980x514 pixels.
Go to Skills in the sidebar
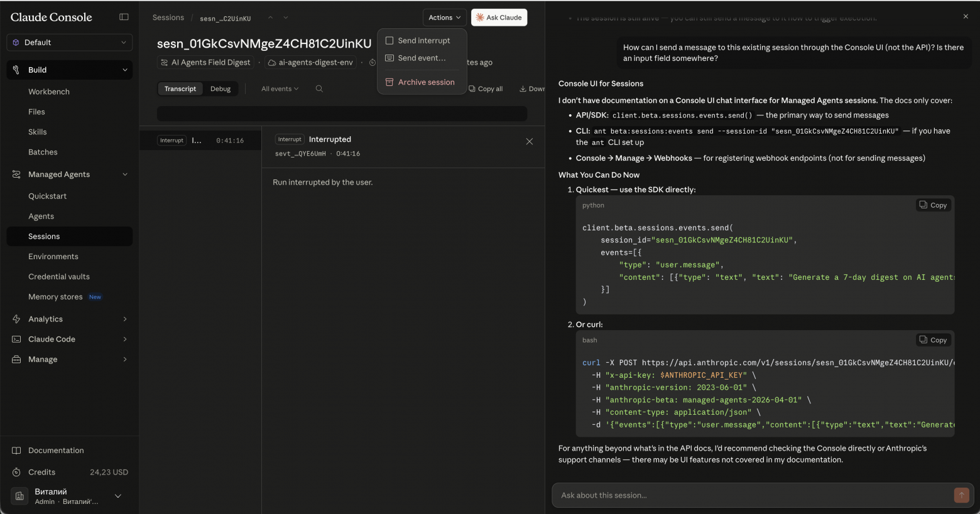tap(38, 132)
